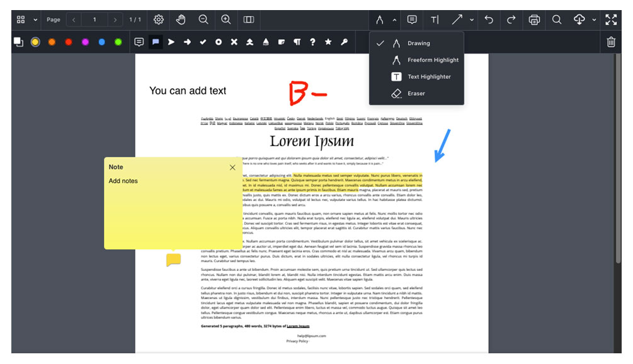
Task: Toggle two-page layout view
Action: 248,20
